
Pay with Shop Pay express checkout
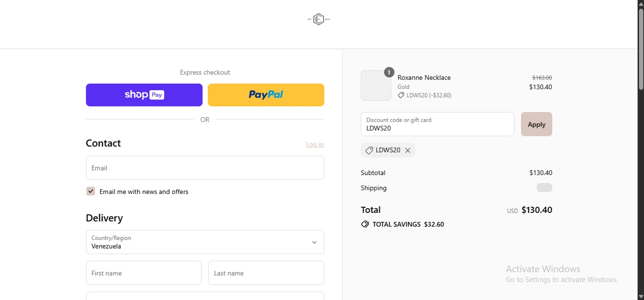tap(144, 95)
